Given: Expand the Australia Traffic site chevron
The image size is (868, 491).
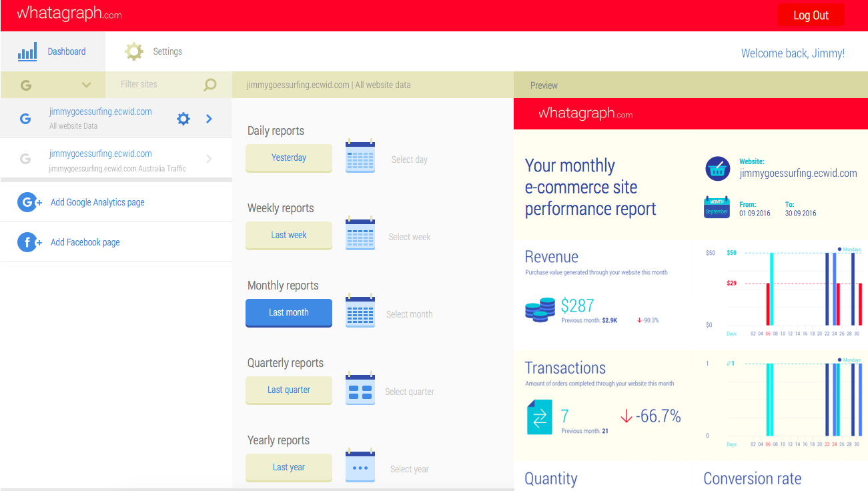Looking at the screenshot, I should [209, 159].
